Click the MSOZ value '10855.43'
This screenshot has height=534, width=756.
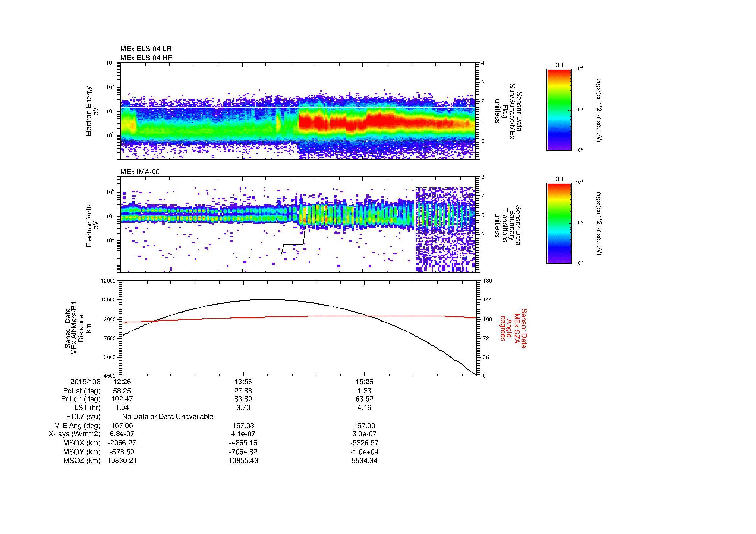(x=243, y=461)
